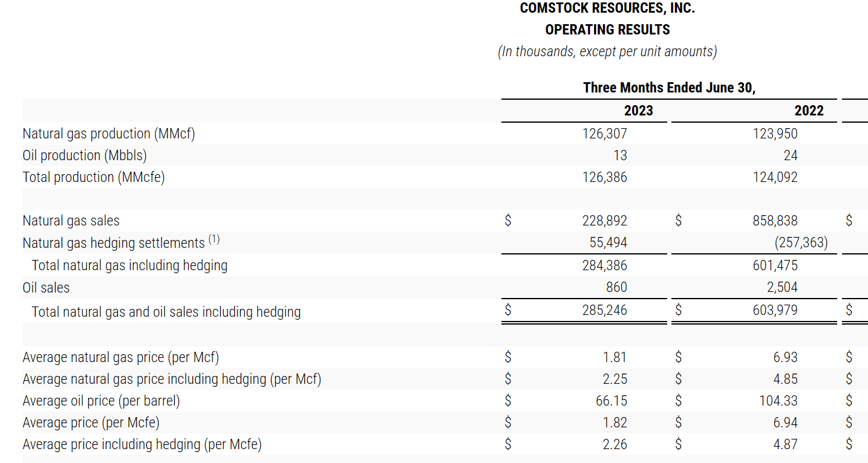Click the OPERATING RESULTS heading
The height and width of the screenshot is (463, 868).
[607, 29]
